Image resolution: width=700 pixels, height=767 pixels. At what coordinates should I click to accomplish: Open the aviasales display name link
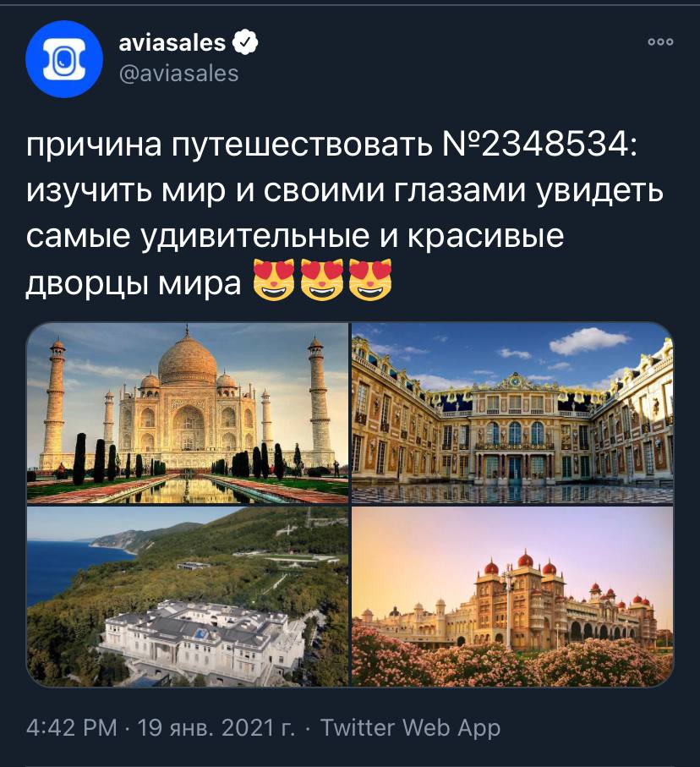tap(172, 42)
